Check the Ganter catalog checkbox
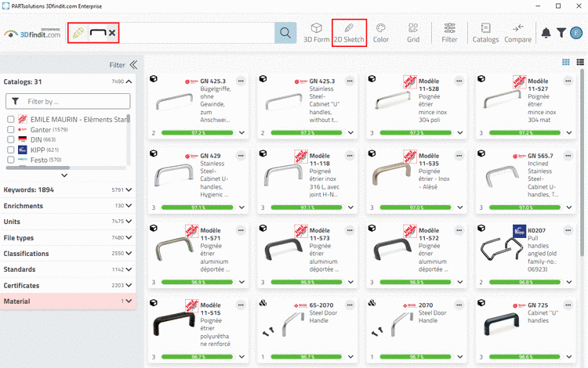Viewport: 588px width, 368px height. tap(11, 129)
